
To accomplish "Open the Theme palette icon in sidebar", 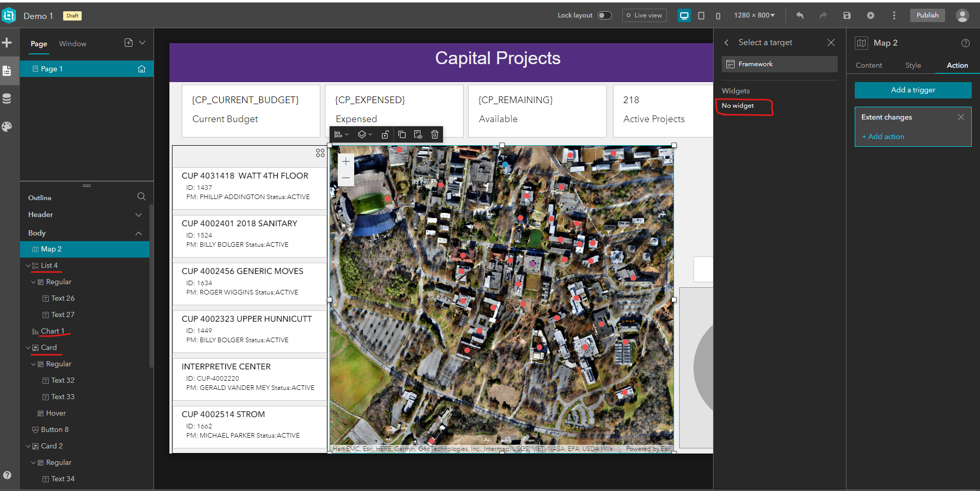I will (x=7, y=126).
